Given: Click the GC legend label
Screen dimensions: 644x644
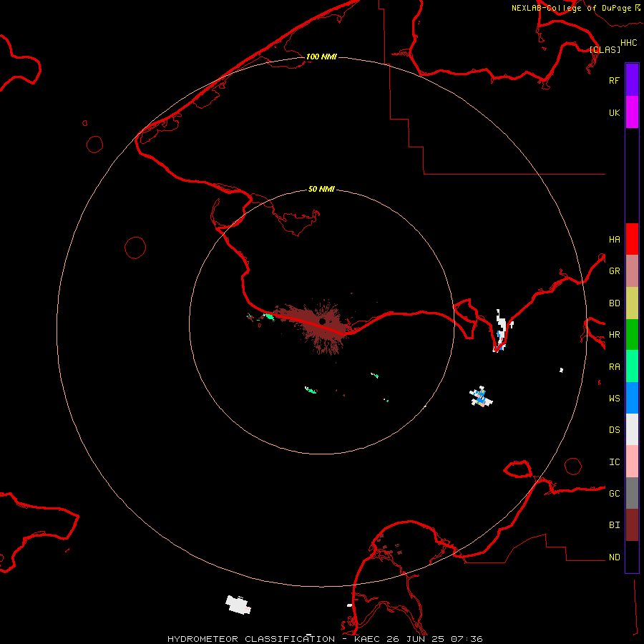Looking at the screenshot, I should tap(614, 494).
